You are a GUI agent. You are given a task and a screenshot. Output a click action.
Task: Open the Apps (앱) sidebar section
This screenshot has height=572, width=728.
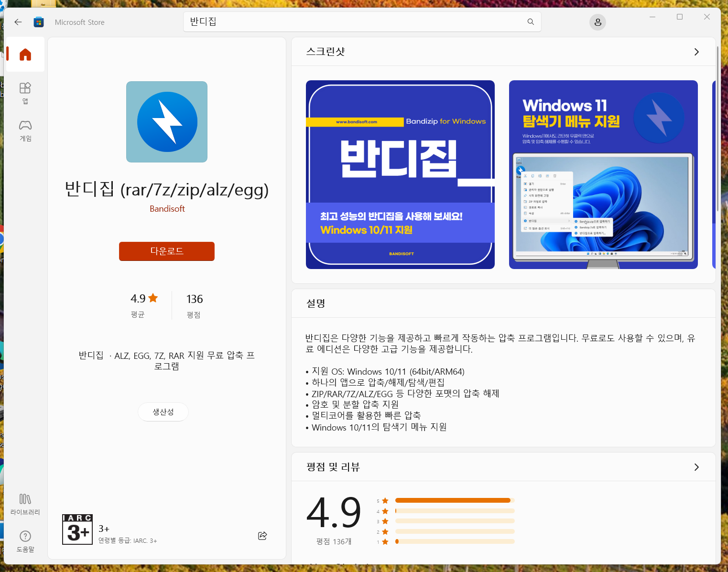[x=25, y=93]
